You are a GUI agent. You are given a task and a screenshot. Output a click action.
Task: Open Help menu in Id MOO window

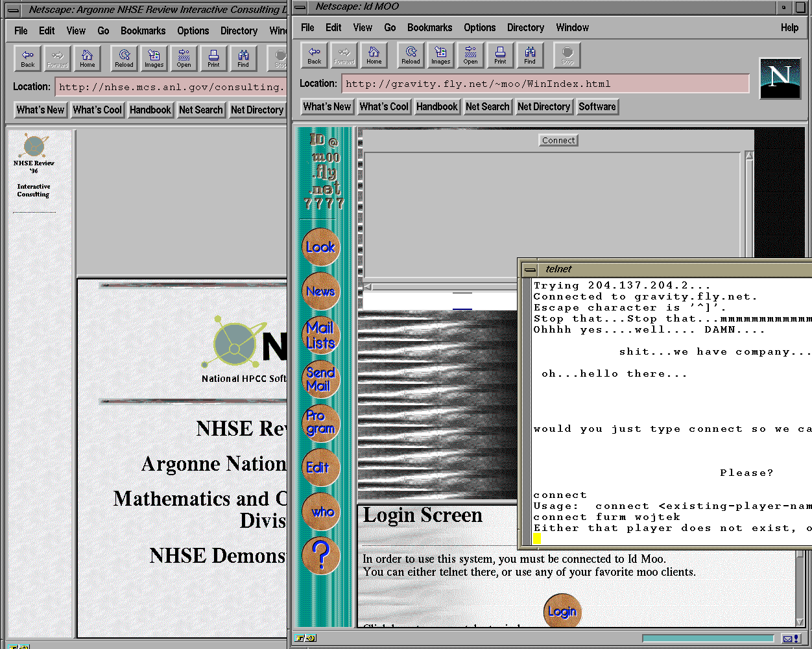tap(790, 27)
